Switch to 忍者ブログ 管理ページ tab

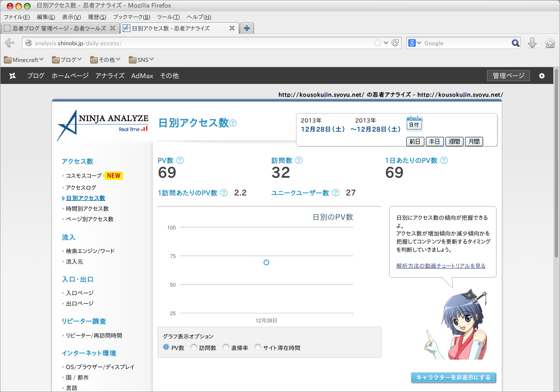60,28
